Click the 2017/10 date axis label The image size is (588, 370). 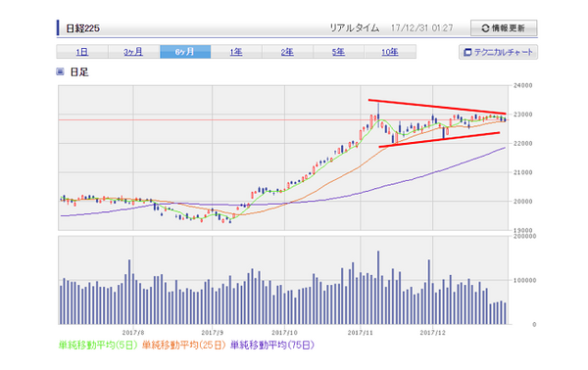(284, 332)
